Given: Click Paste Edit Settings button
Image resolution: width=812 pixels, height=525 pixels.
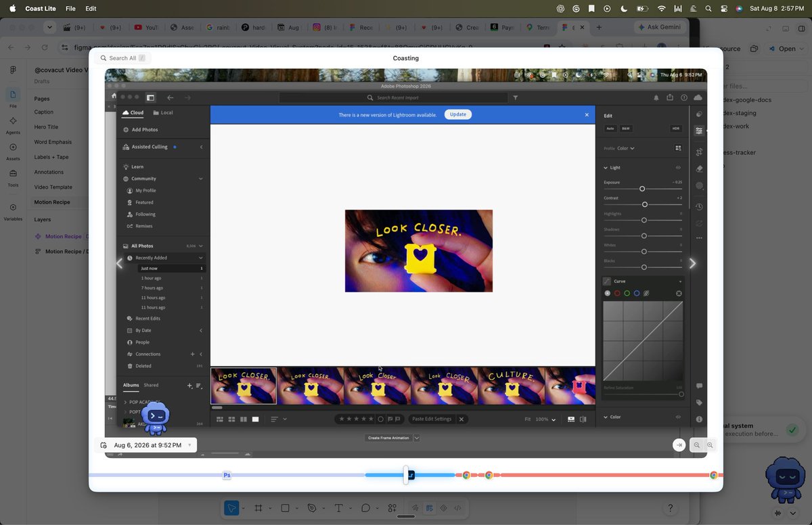Looking at the screenshot, I should pyautogui.click(x=432, y=419).
